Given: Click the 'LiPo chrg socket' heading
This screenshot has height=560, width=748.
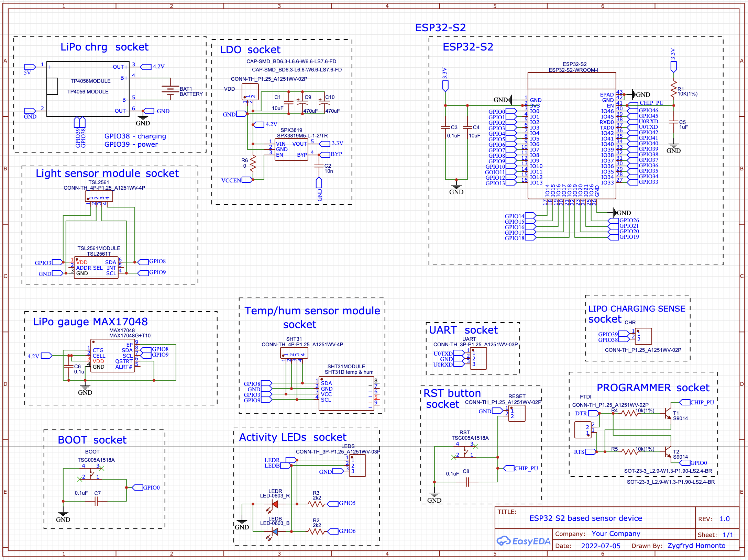Looking at the screenshot, I should [104, 47].
